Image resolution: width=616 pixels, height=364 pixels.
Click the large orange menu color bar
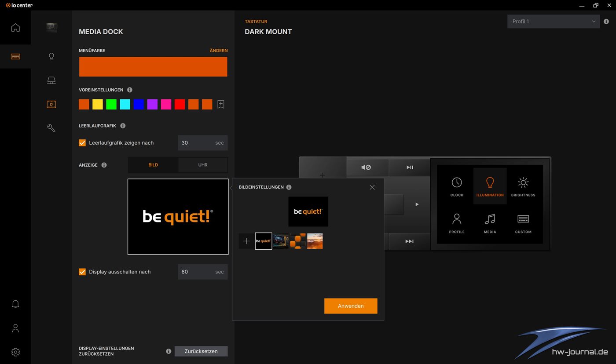pyautogui.click(x=153, y=67)
